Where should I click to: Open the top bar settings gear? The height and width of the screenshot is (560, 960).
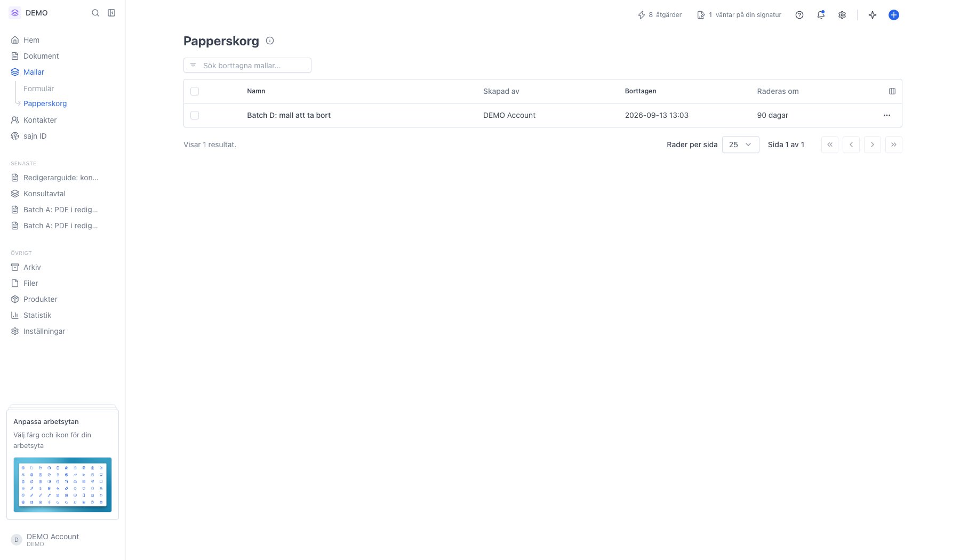pos(842,15)
